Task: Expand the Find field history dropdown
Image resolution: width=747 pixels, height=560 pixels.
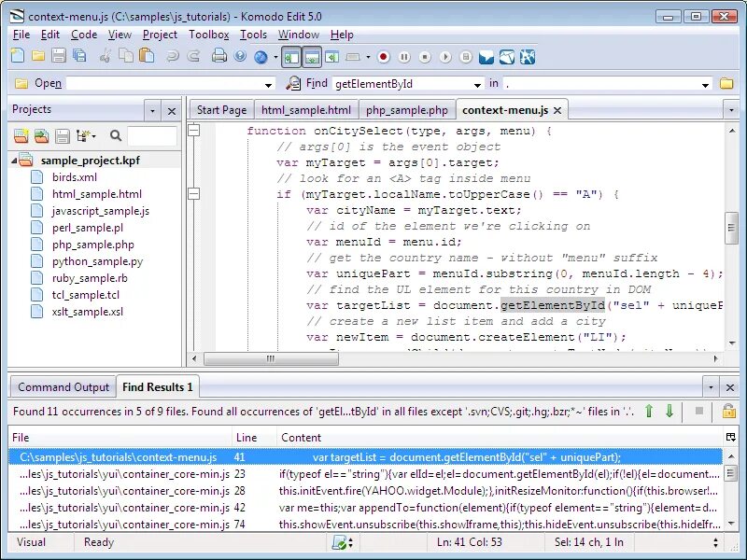Action: coord(477,85)
